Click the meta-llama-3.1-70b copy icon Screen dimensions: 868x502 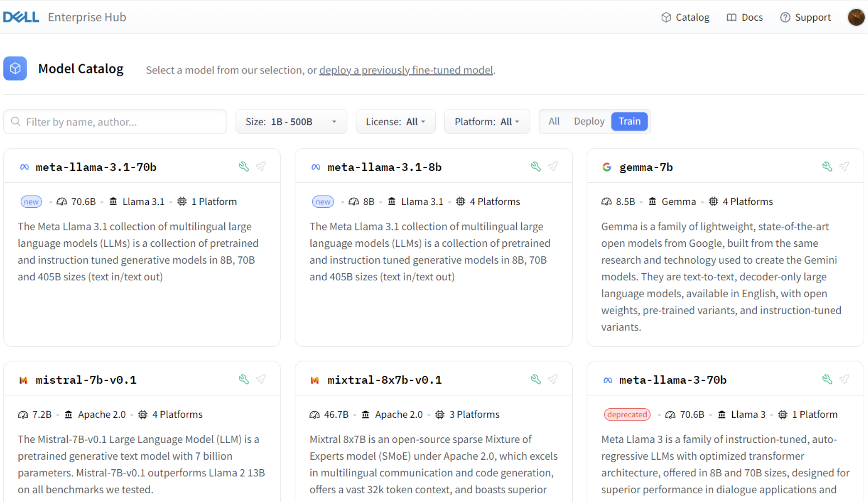tap(244, 167)
